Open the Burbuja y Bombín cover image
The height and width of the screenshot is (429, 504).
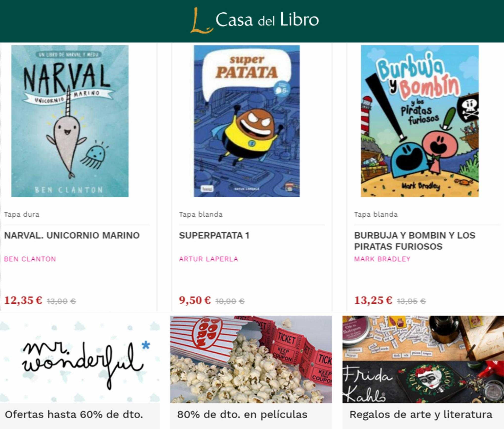(x=420, y=121)
